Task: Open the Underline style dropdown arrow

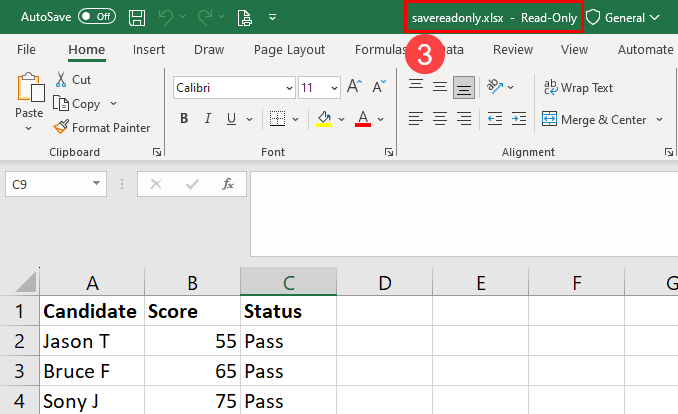Action: (x=249, y=119)
